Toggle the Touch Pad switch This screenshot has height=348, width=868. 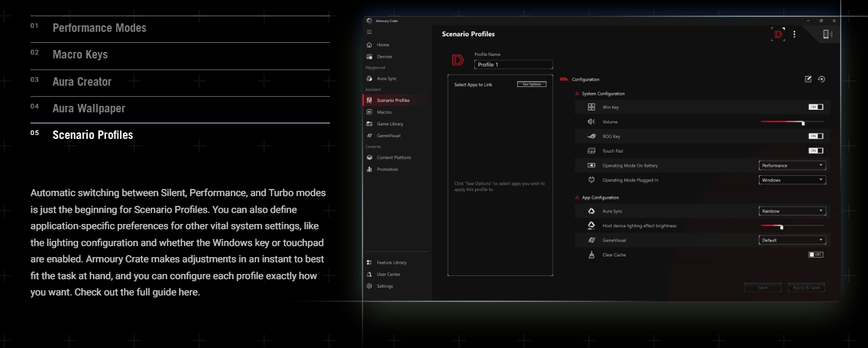click(815, 151)
